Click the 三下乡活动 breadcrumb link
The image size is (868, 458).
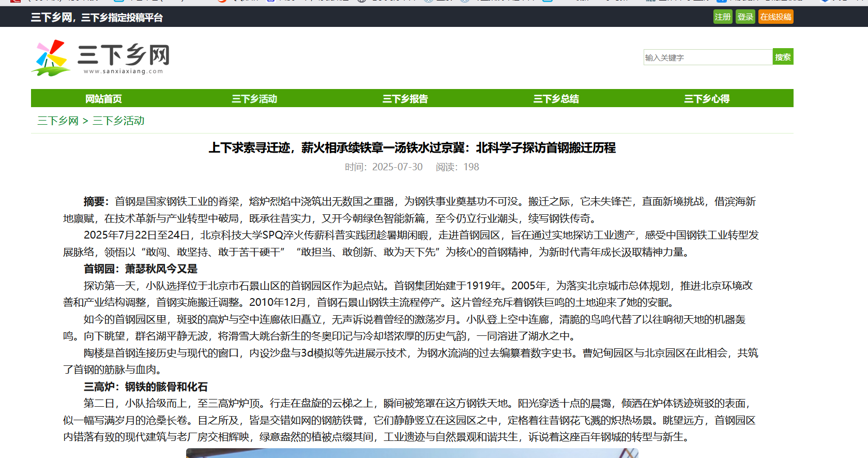118,121
